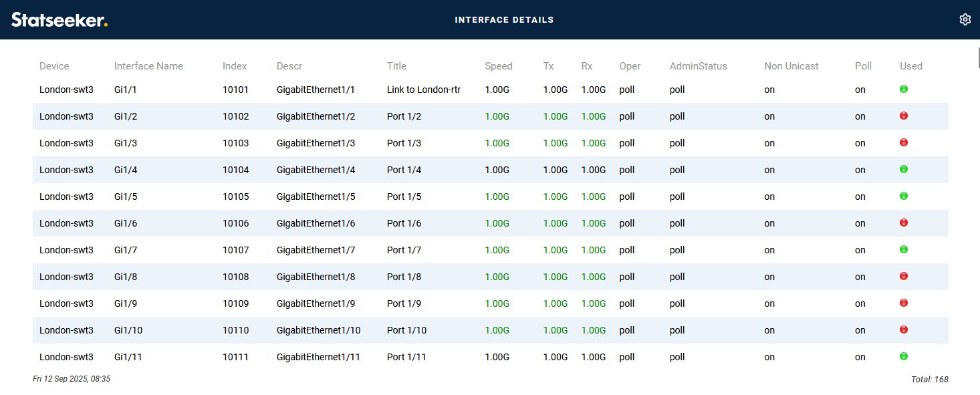This screenshot has width=980, height=395.
Task: Click the Statseeker logo
Action: (59, 20)
